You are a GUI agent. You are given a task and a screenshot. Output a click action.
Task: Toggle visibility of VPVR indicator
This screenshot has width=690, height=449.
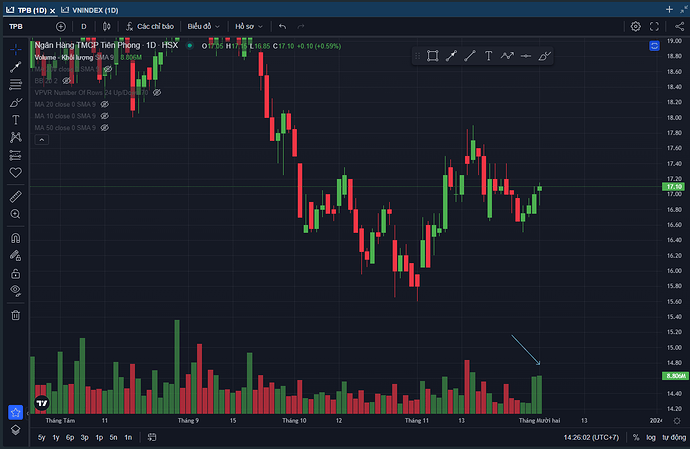(x=156, y=92)
